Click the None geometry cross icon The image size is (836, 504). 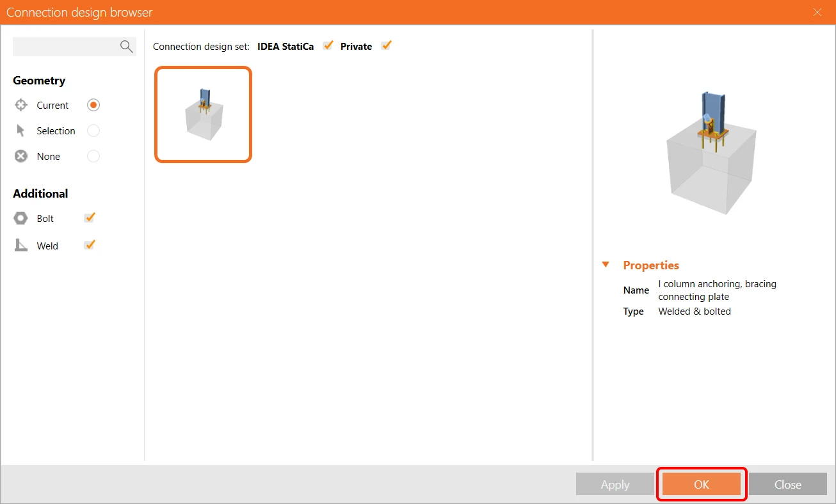click(x=21, y=156)
